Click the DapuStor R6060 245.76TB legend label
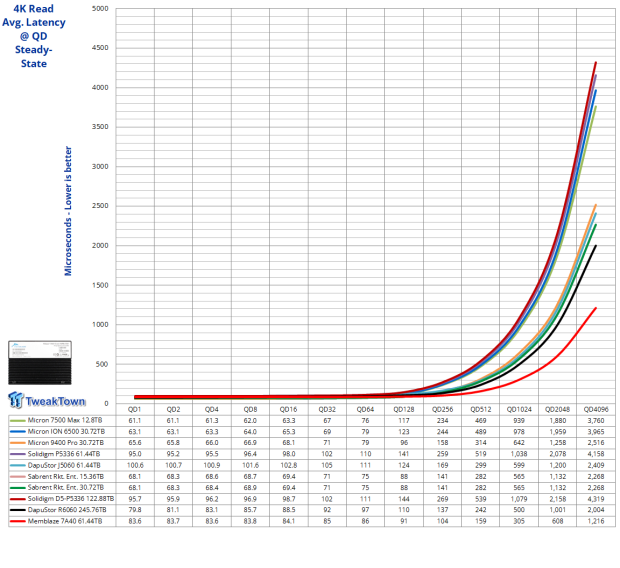The width and height of the screenshot is (620, 568). (67, 510)
